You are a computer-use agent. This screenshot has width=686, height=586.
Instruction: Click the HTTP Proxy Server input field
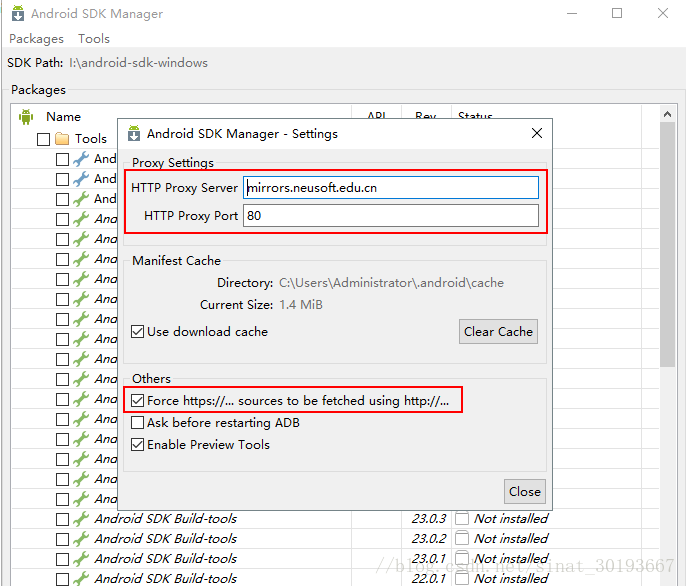click(x=391, y=188)
